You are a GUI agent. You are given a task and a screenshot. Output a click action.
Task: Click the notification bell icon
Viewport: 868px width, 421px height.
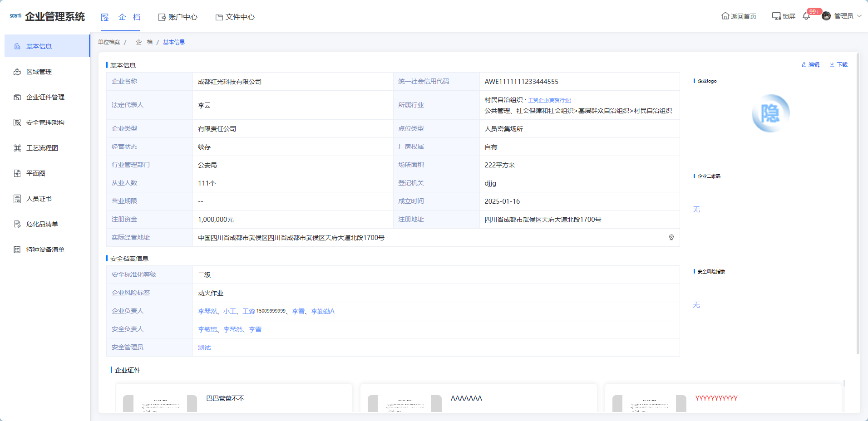806,16
